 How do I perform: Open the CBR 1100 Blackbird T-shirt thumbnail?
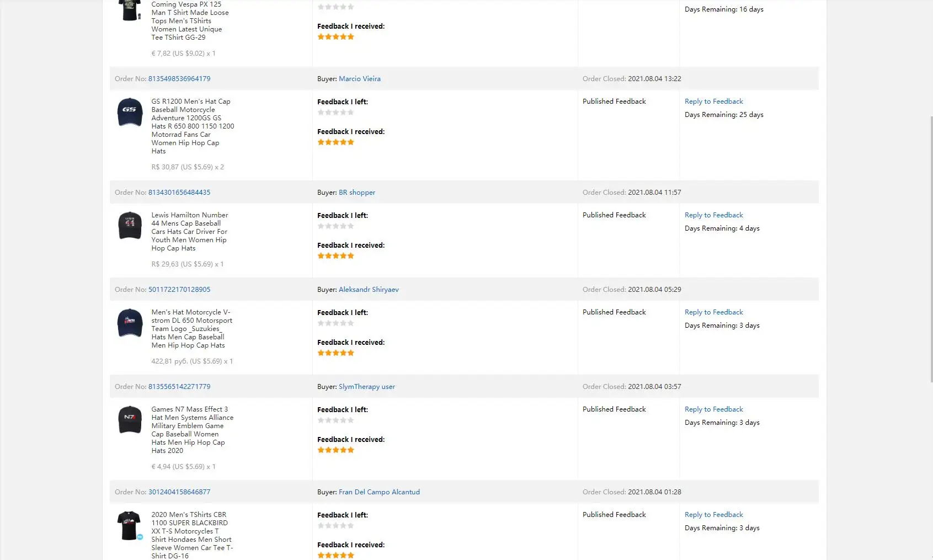(130, 525)
